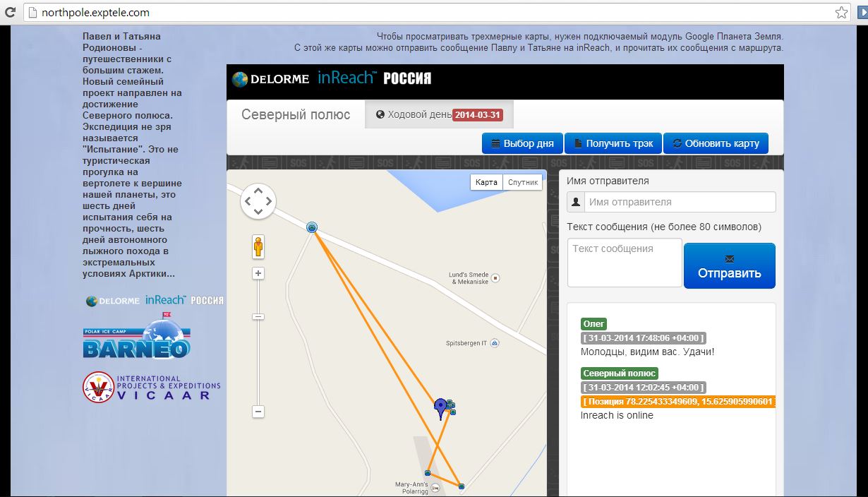Open the Северный полюс tab
The width and height of the screenshot is (868, 497).
296,115
